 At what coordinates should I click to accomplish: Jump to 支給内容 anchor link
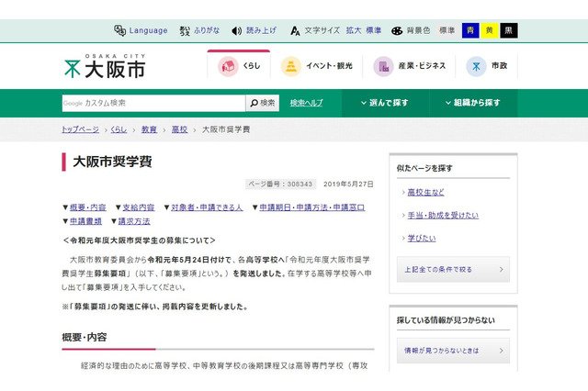coord(139,207)
